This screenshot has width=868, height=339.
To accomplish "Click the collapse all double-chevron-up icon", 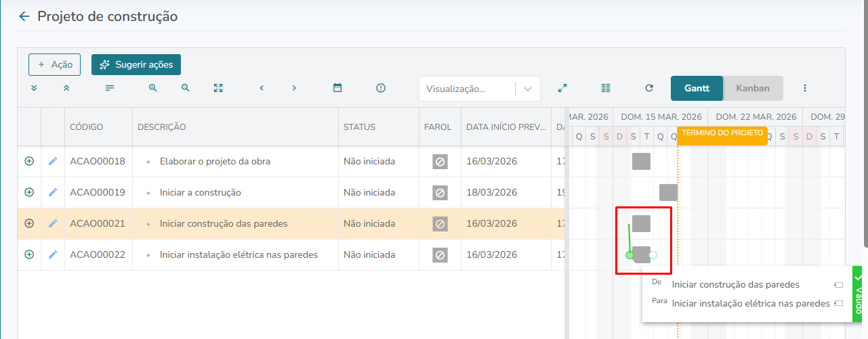I will pos(66,88).
